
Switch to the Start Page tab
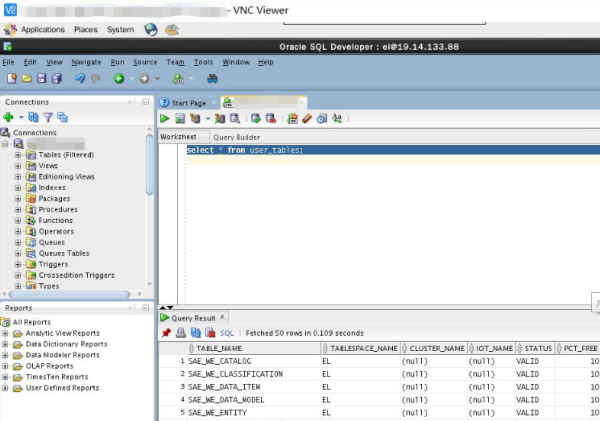(189, 103)
